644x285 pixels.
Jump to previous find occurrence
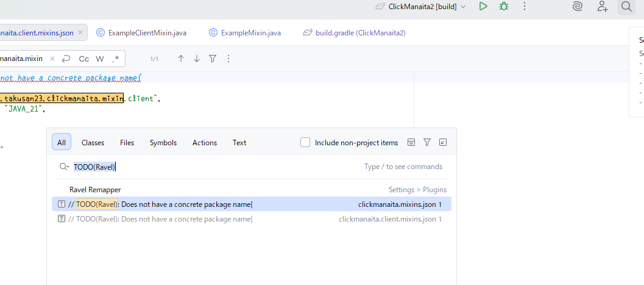pyautogui.click(x=181, y=59)
